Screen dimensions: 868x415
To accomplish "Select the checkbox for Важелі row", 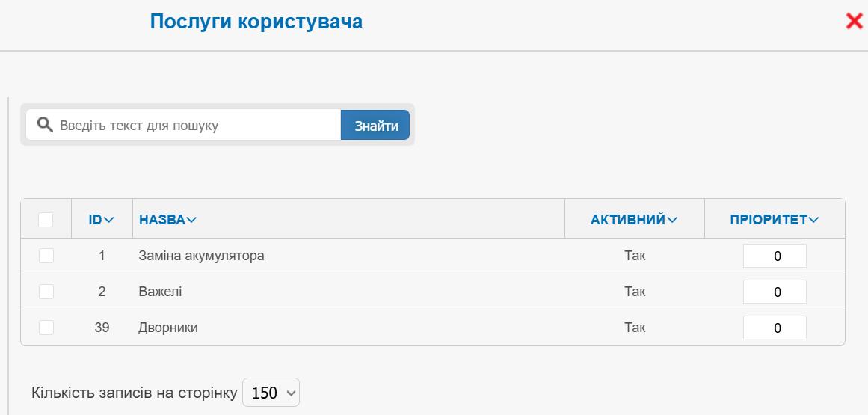I will 46,292.
